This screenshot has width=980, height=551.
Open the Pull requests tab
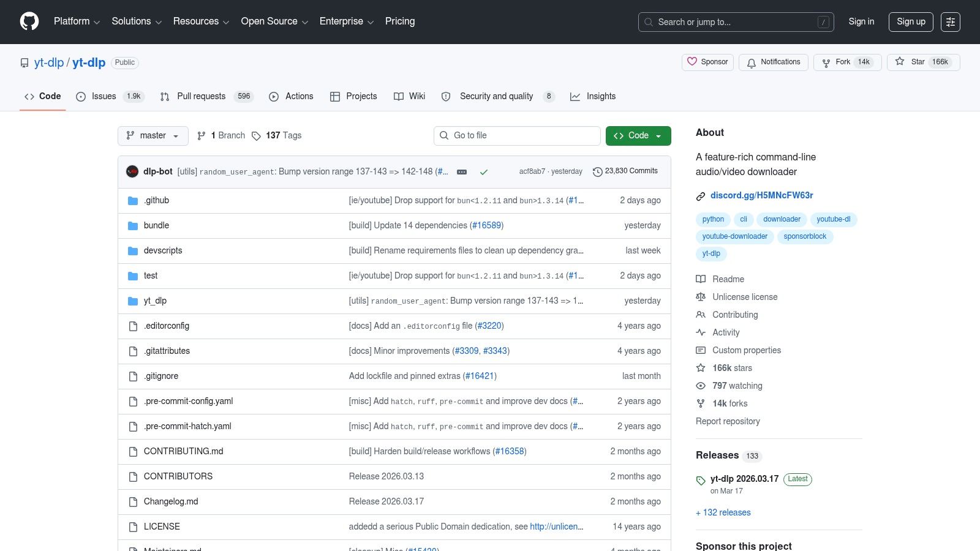pyautogui.click(x=206, y=96)
